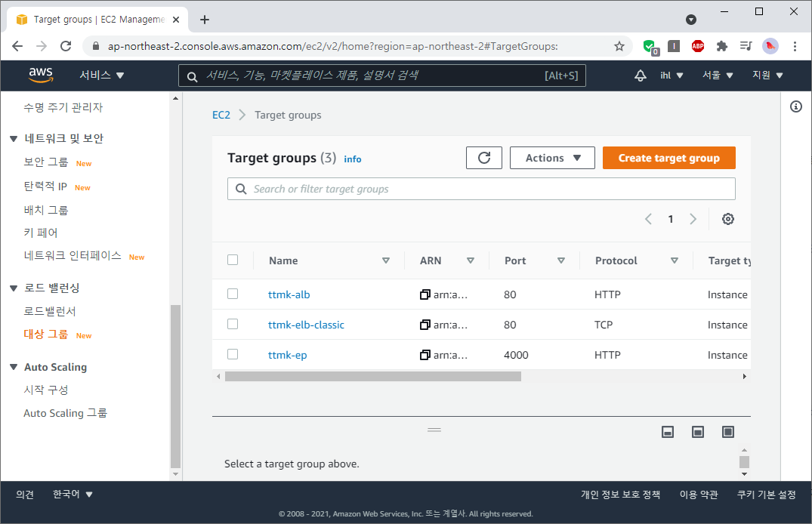The width and height of the screenshot is (812, 524).
Task: Collapse the 네트워크 및 보안 section
Action: coord(14,139)
